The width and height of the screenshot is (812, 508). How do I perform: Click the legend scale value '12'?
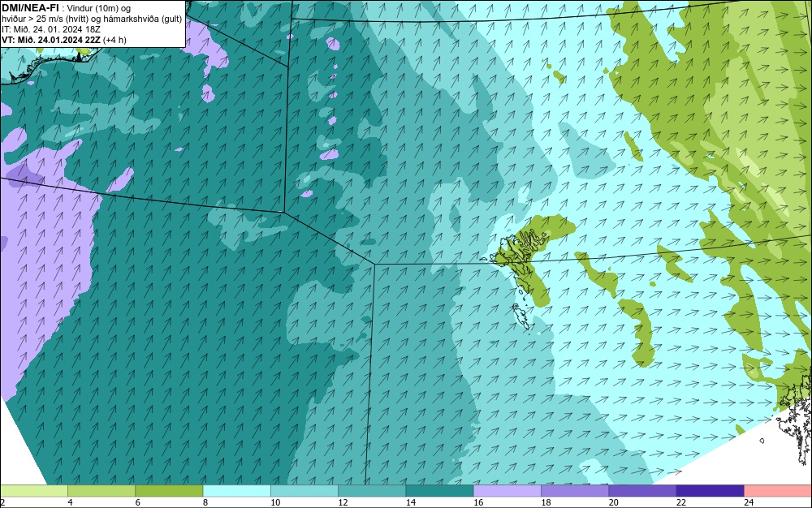pyautogui.click(x=343, y=502)
